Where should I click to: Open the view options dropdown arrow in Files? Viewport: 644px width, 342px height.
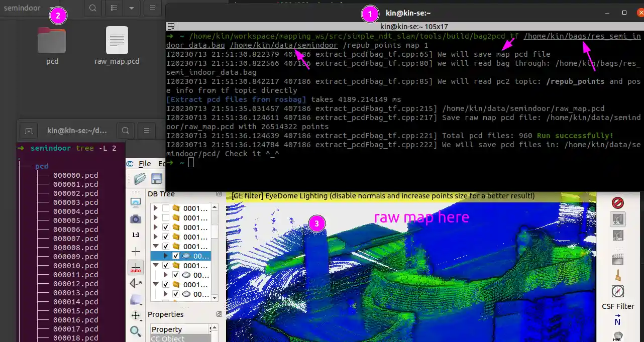(x=131, y=8)
